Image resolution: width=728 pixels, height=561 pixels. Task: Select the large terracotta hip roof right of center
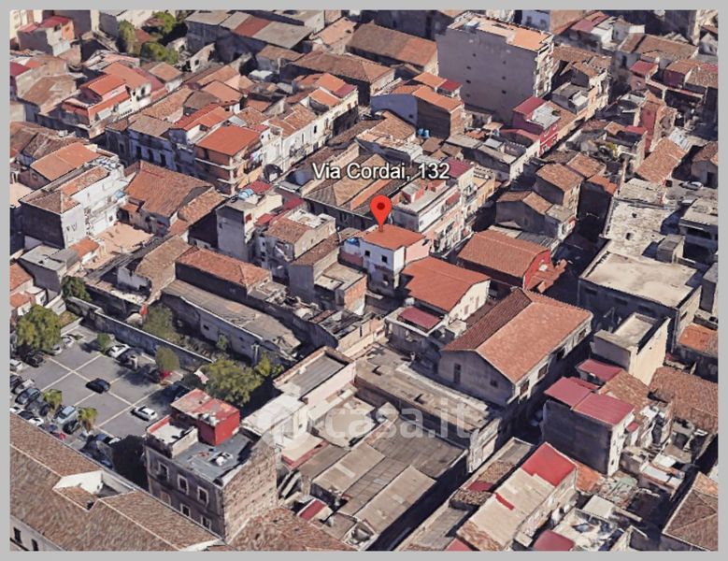click(520, 332)
